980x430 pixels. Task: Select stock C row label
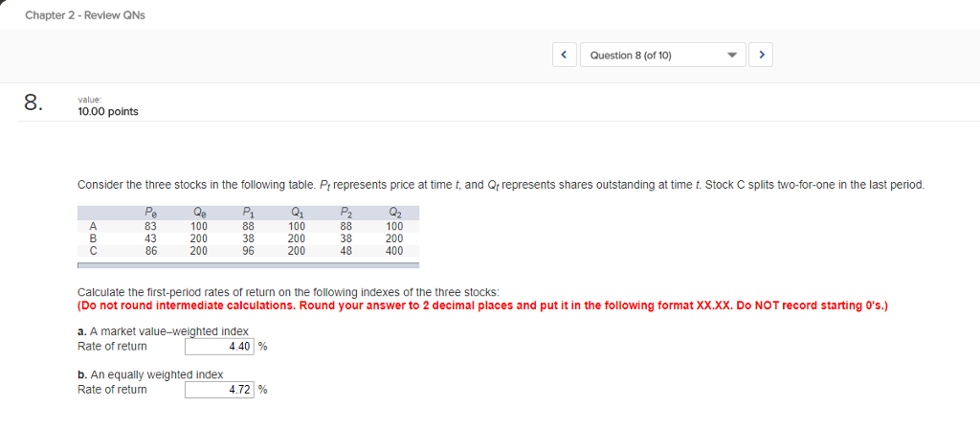point(94,250)
